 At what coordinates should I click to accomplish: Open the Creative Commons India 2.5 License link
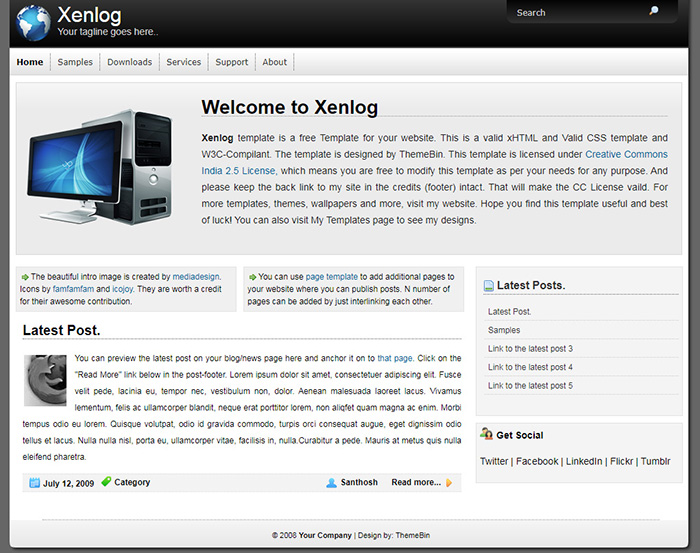[626, 154]
